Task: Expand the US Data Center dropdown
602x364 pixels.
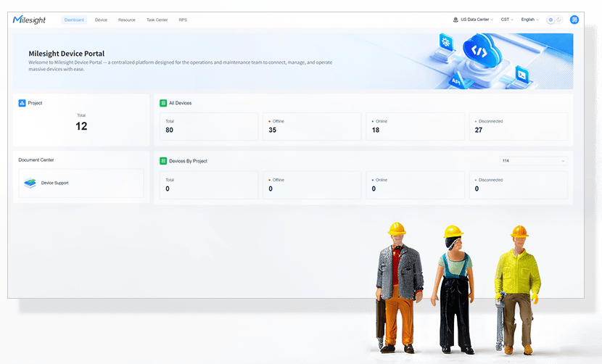Action: (x=474, y=20)
